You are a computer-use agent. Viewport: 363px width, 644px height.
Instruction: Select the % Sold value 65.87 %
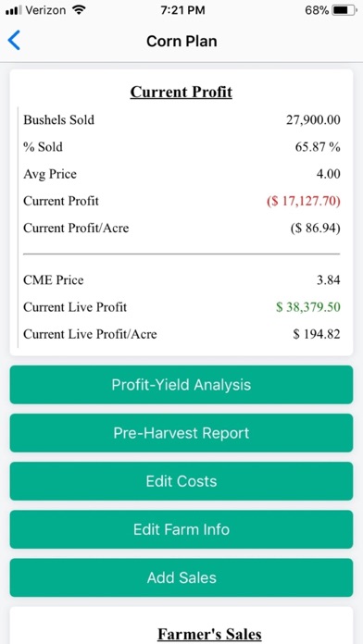tap(318, 147)
